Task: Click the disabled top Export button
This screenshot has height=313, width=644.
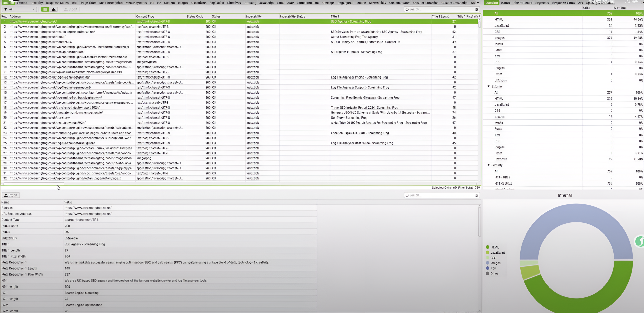Action: pos(71,9)
